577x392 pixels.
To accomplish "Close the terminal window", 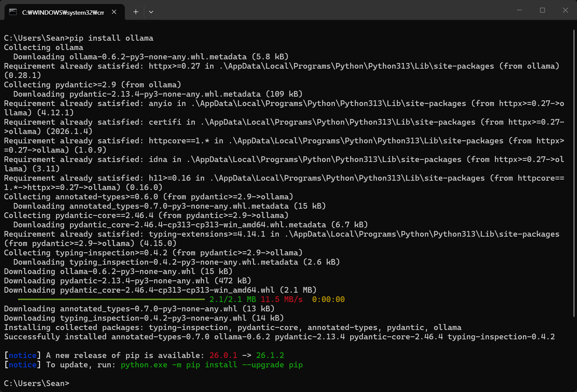I will (x=565, y=10).
